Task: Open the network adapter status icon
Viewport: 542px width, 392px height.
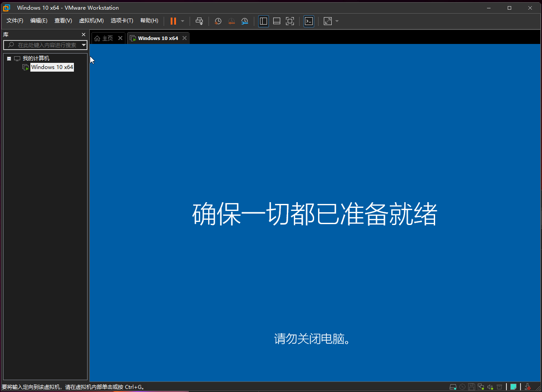Action: click(x=481, y=387)
